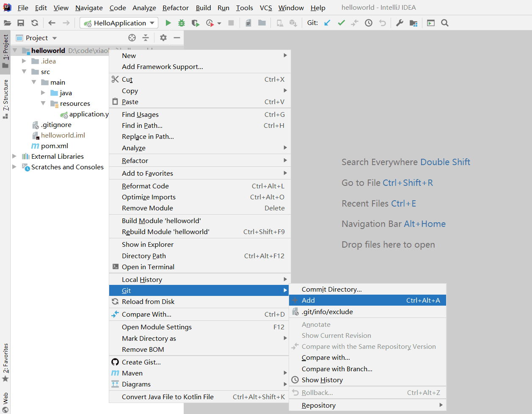This screenshot has height=414, width=532.
Task: Start debugging with the bug icon
Action: 182,23
